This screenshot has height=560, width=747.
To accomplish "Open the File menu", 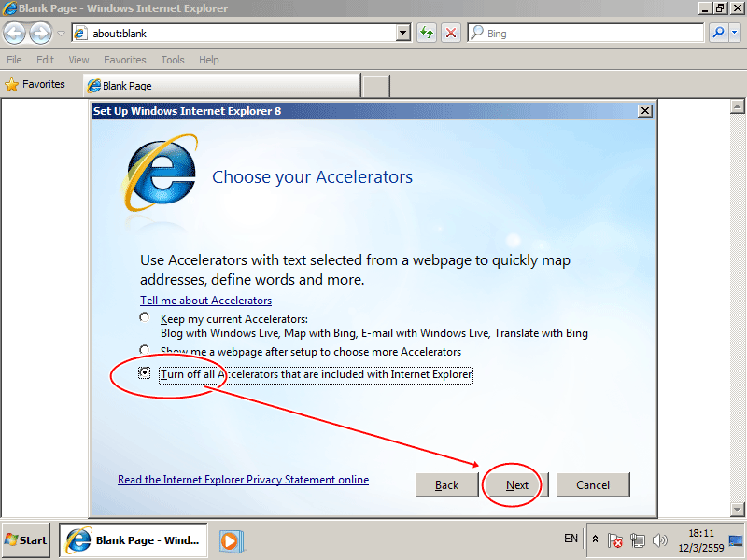I will [x=14, y=60].
